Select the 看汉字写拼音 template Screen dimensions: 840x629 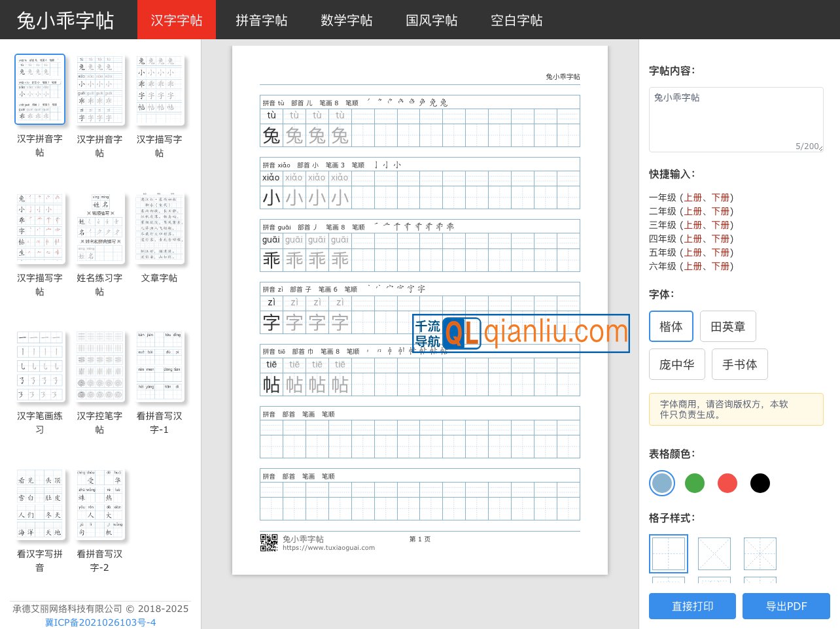40,505
